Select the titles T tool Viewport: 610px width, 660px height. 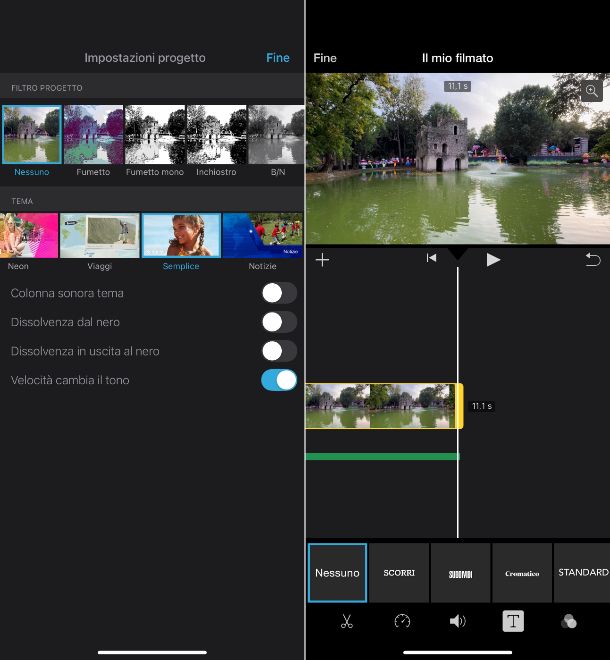[513, 621]
